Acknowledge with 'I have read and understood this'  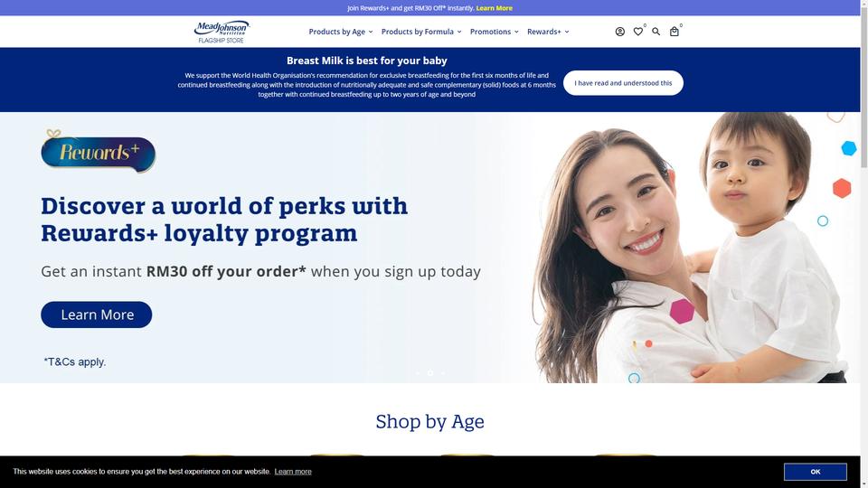coord(623,83)
